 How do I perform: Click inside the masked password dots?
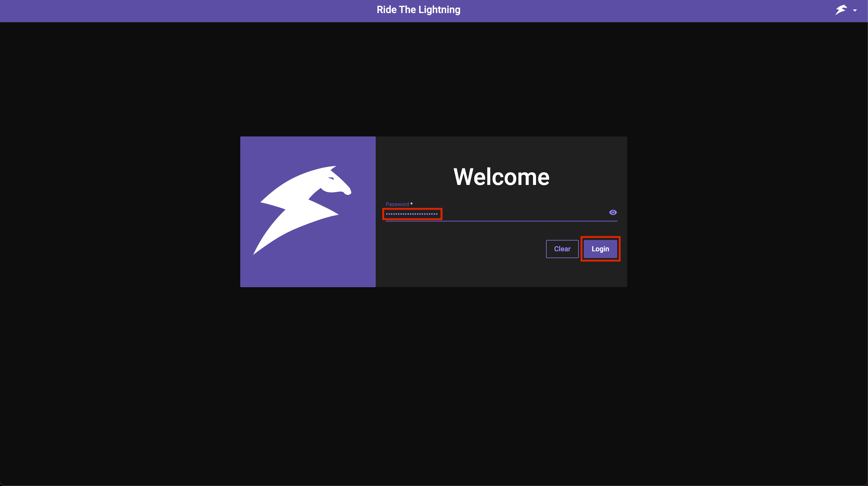412,214
